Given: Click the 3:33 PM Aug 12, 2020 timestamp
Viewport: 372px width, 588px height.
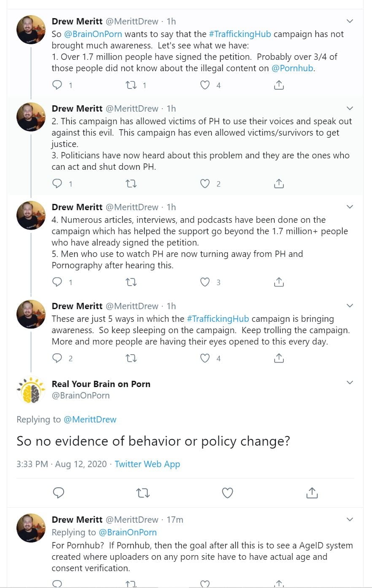Looking at the screenshot, I should pos(62,464).
